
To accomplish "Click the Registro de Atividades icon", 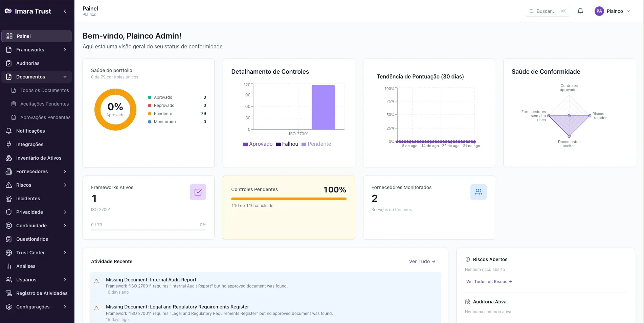I will (x=9, y=293).
